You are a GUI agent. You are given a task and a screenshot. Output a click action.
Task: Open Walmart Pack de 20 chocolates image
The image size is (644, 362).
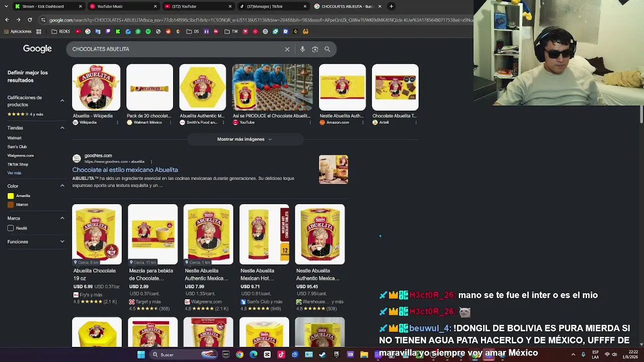tap(149, 87)
